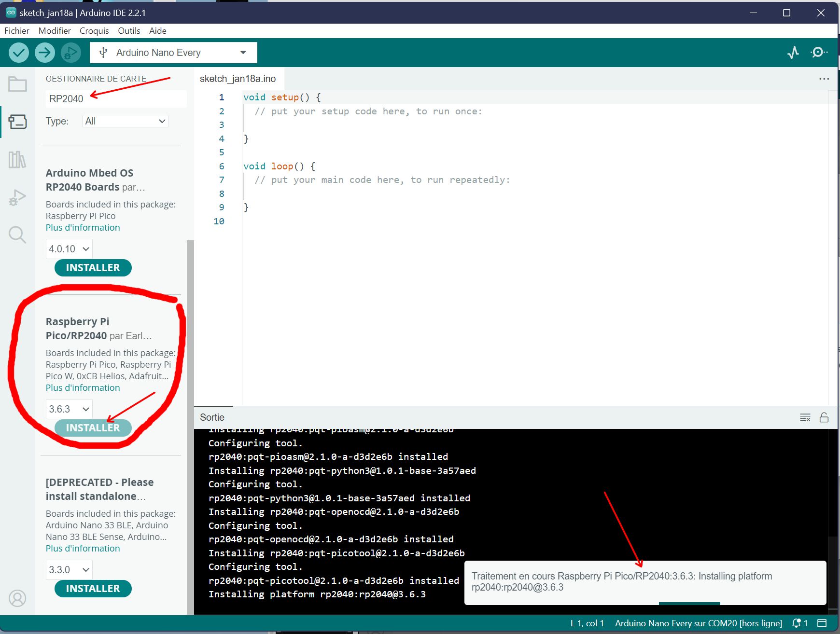Install Arduino Mbed OS RP2040 Boards
Viewport: 840px width, 634px height.
(93, 268)
